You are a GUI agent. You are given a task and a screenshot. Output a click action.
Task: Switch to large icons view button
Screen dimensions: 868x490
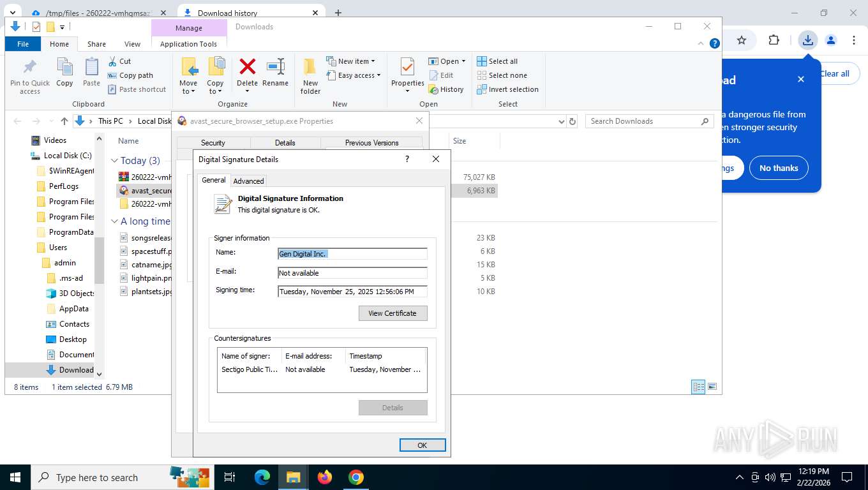point(712,387)
